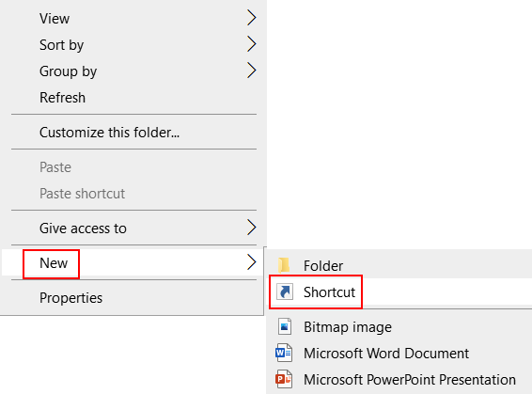Click the PowerPoint presentation icon
This screenshot has height=394, width=532.
[284, 379]
